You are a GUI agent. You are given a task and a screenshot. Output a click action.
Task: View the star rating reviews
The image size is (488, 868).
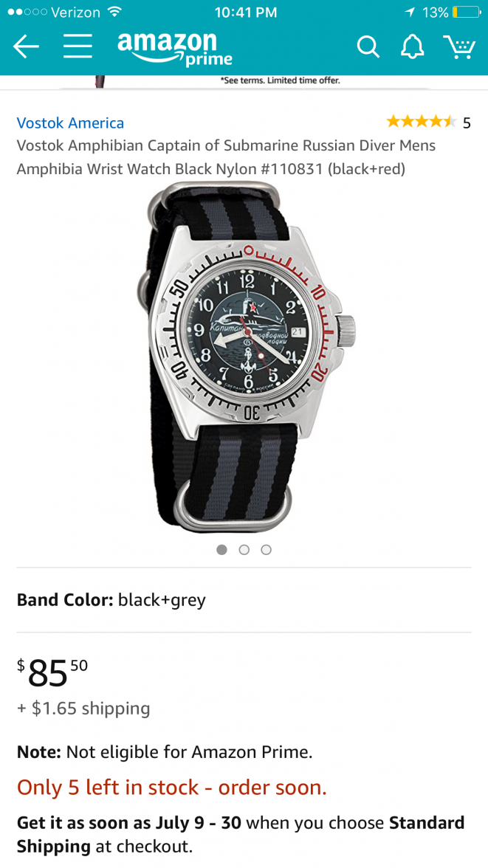(422, 122)
